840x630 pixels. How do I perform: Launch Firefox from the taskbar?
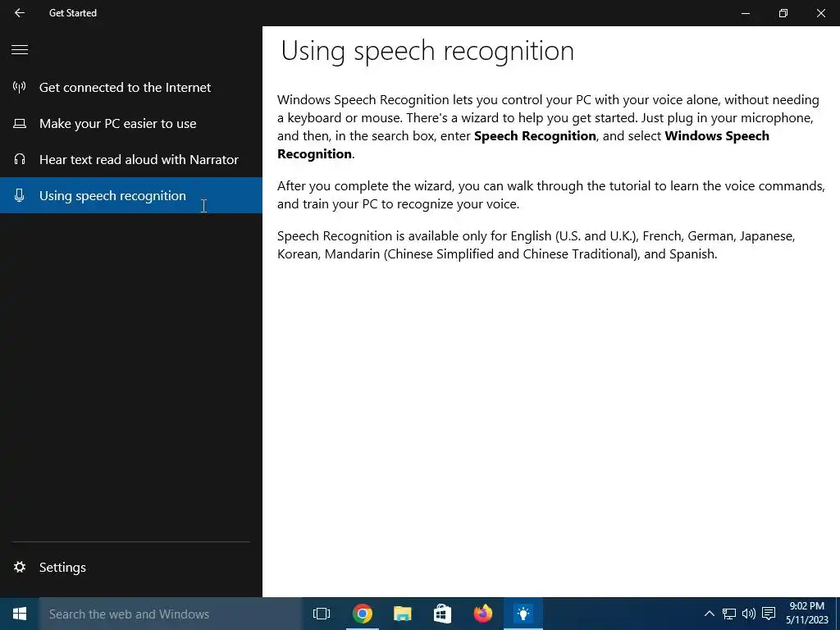pos(482,614)
